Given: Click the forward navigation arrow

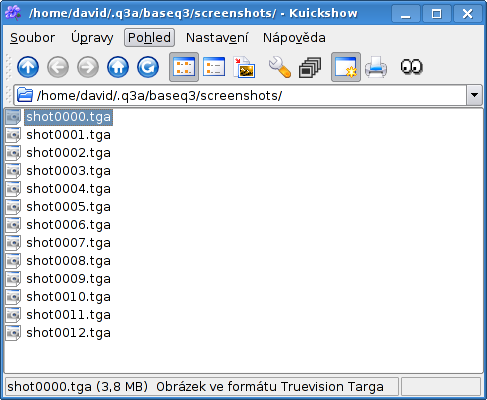Looking at the screenshot, I should [88, 67].
